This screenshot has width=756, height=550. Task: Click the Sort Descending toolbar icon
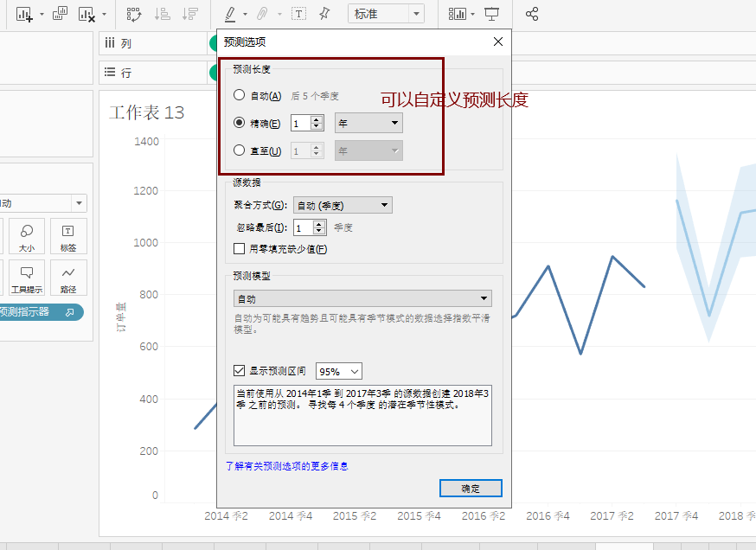[x=190, y=14]
